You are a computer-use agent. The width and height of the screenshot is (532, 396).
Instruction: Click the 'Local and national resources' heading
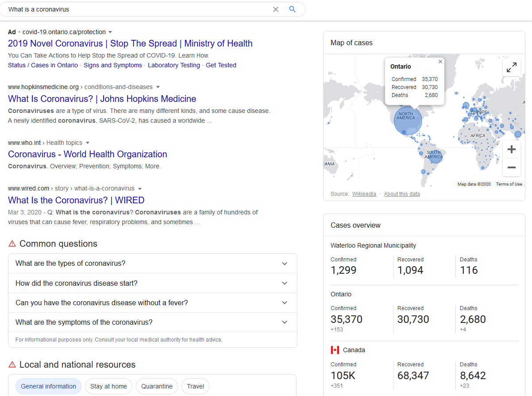(x=77, y=365)
